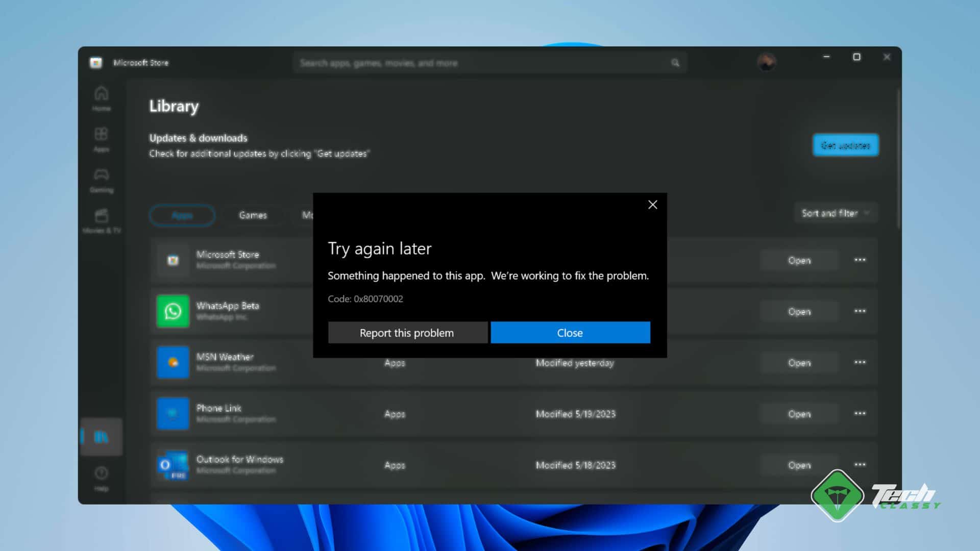This screenshot has width=980, height=551.
Task: Click the search magnifier icon
Action: click(x=675, y=63)
